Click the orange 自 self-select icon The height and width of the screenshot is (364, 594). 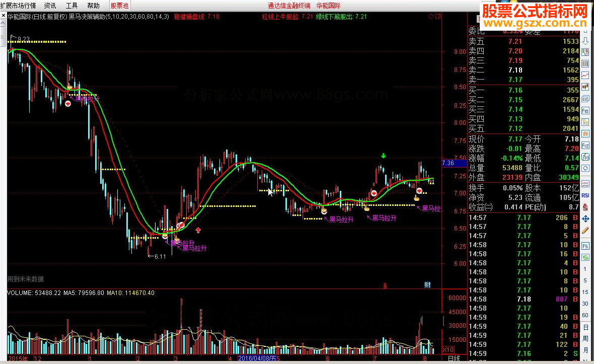(585, 134)
